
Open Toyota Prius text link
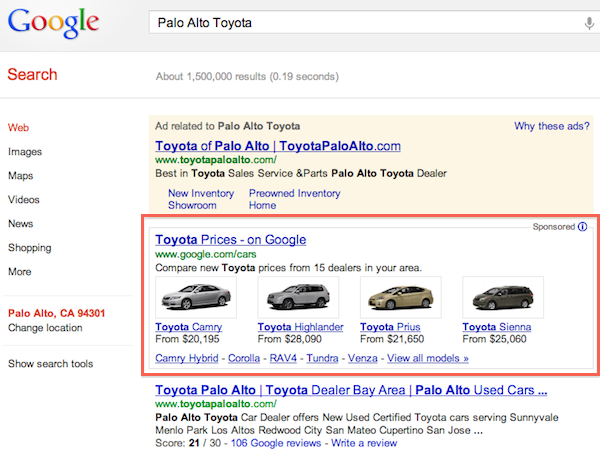[390, 327]
